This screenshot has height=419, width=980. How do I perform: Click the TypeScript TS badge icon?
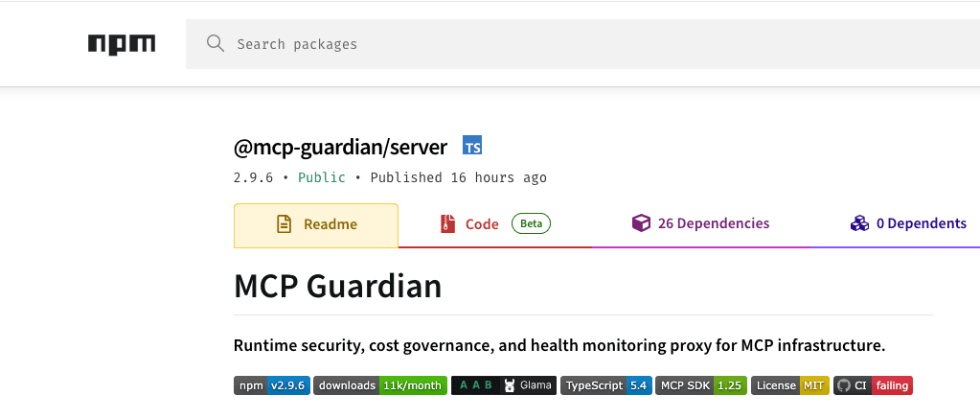(472, 145)
